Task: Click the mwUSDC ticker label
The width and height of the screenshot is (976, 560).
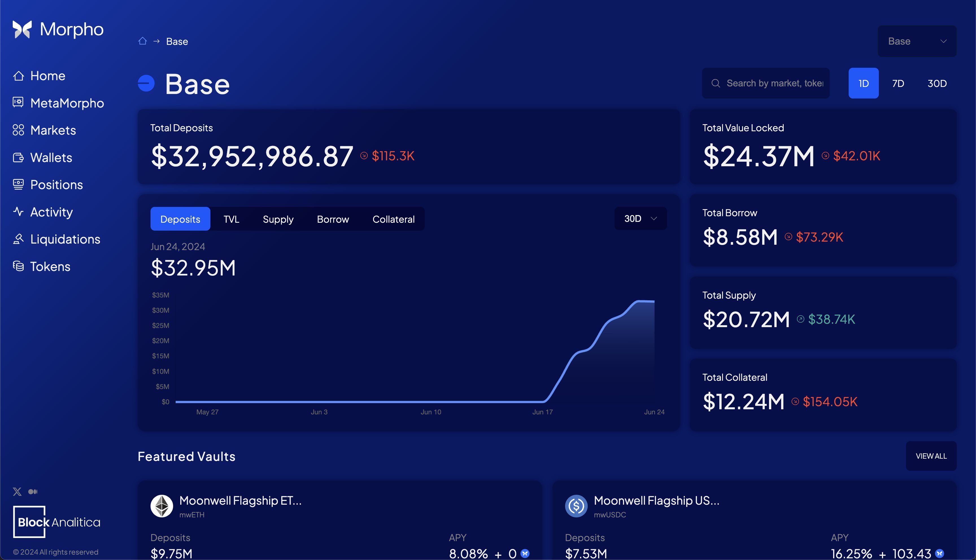Action: point(610,515)
